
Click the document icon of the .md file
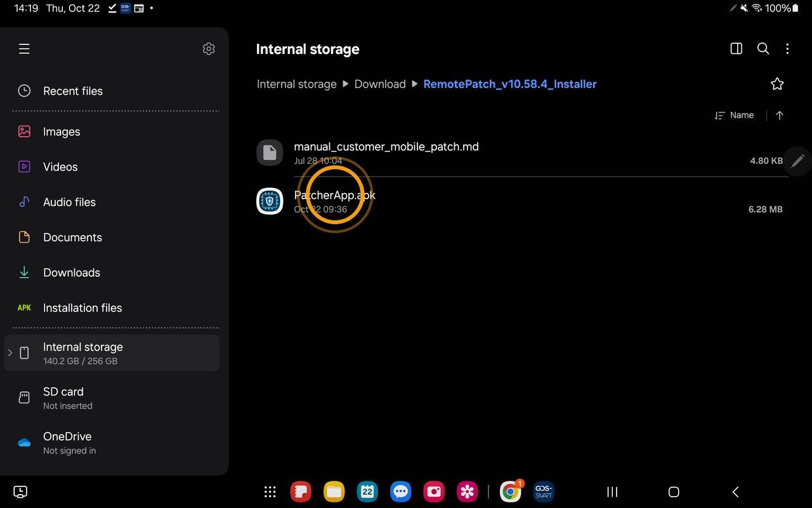270,152
